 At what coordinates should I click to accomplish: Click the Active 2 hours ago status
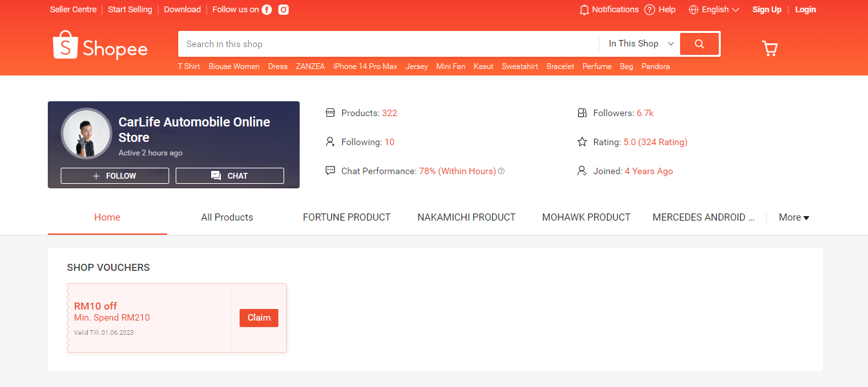(x=150, y=153)
